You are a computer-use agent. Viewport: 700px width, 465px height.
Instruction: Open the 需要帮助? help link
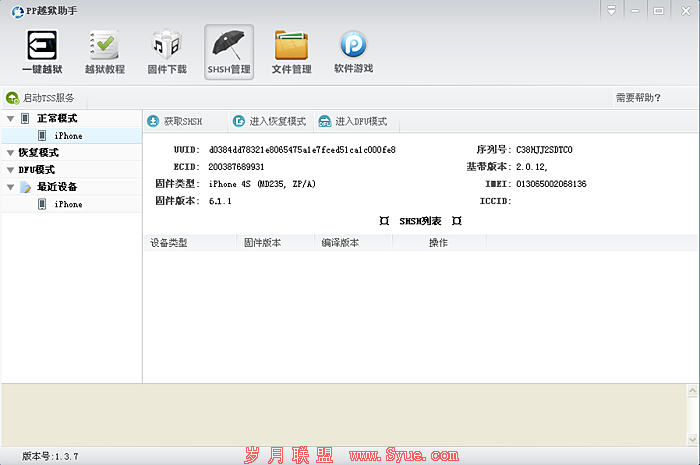[638, 98]
